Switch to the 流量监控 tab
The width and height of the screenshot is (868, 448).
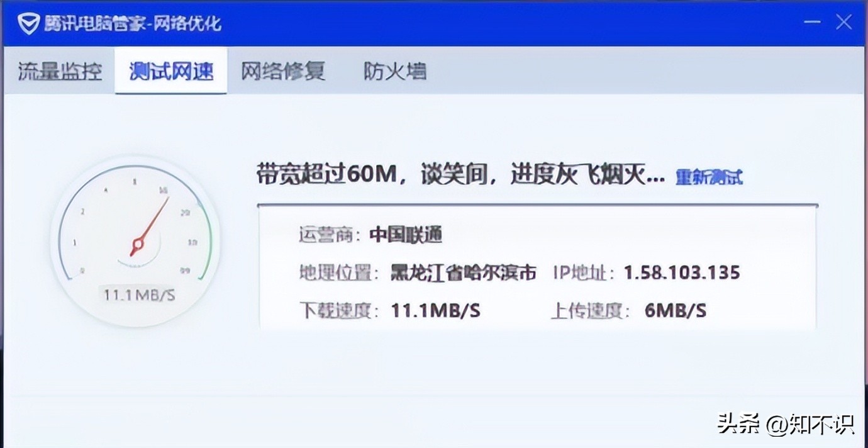[60, 71]
